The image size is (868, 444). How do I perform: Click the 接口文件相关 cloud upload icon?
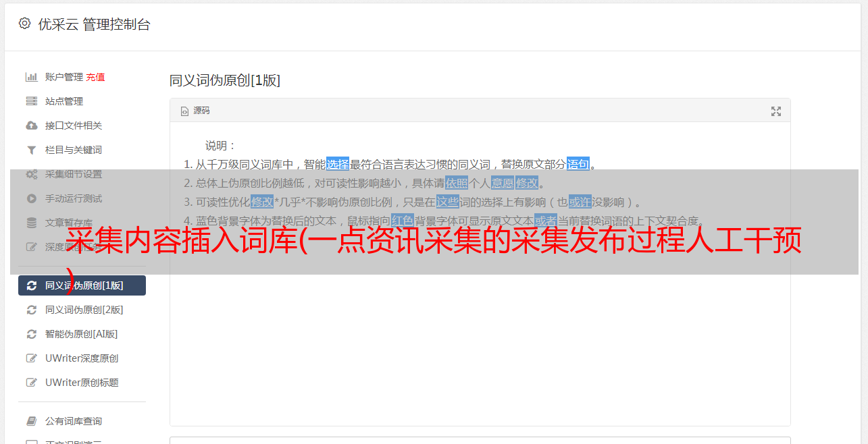(31, 126)
